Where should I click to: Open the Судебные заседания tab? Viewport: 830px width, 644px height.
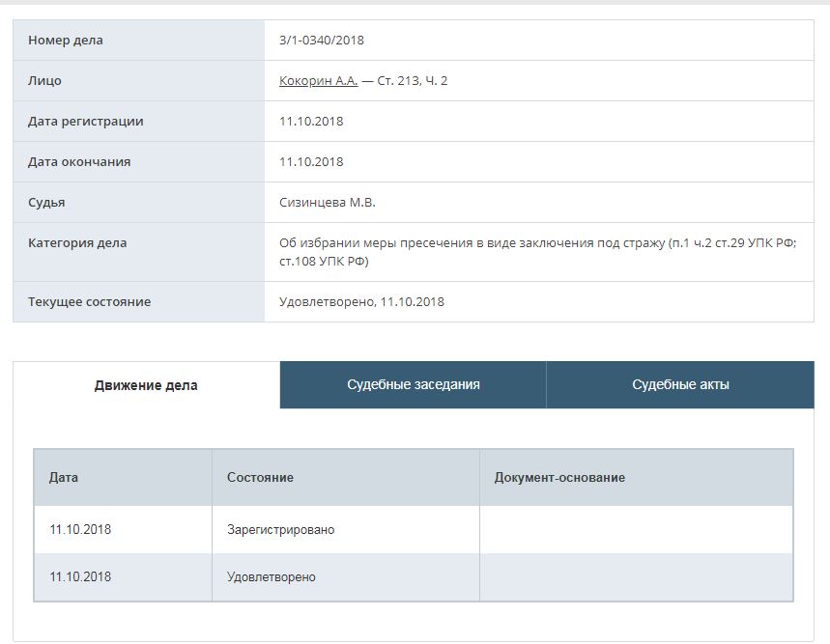pos(413,384)
